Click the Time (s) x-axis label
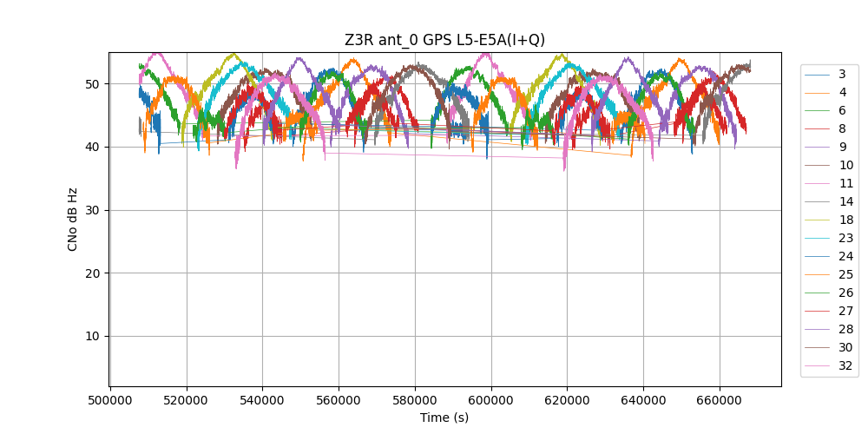Screen dimensions: 868x434 (x=444, y=418)
